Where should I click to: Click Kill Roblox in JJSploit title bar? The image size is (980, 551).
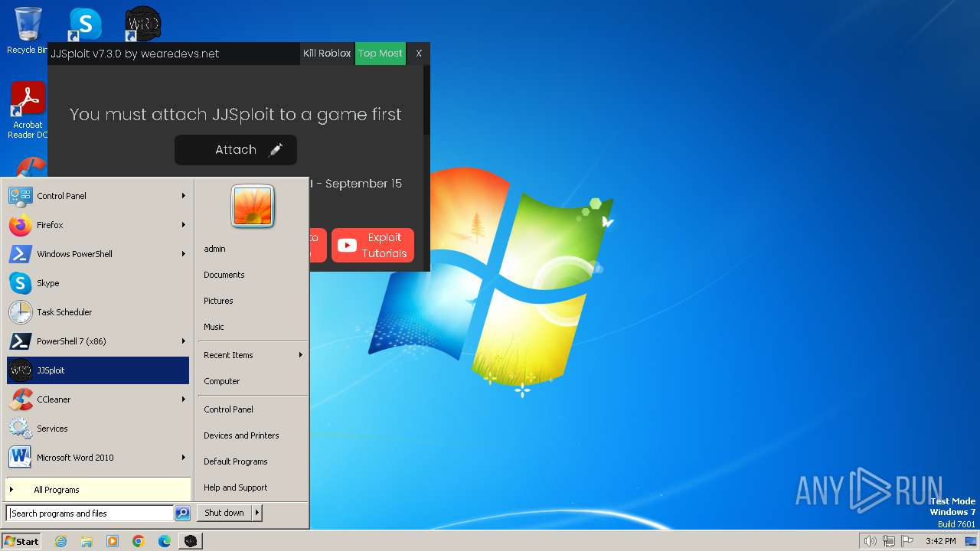327,54
